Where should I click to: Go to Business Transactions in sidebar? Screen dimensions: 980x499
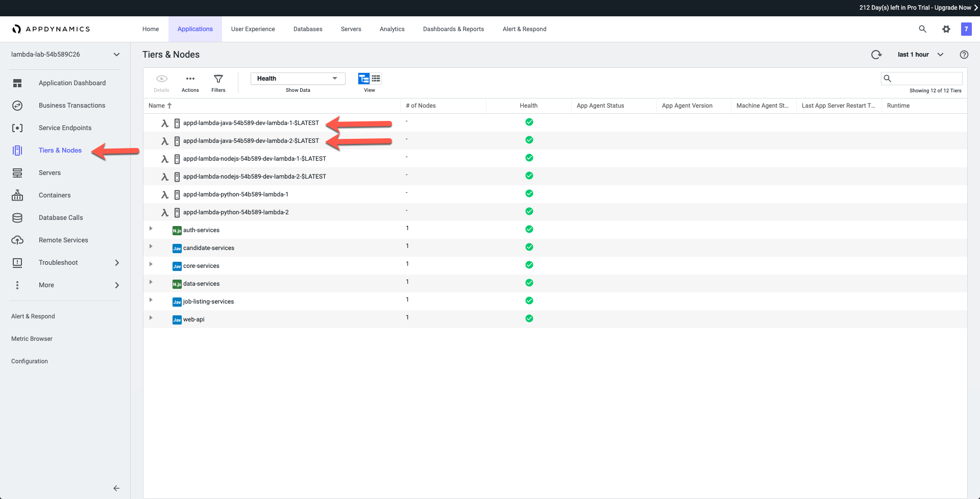point(72,106)
